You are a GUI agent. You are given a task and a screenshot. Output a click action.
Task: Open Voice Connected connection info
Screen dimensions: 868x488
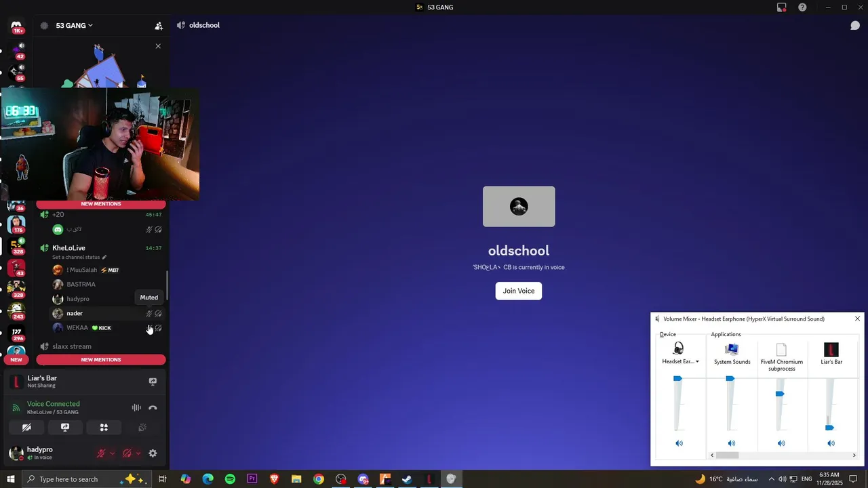click(53, 404)
